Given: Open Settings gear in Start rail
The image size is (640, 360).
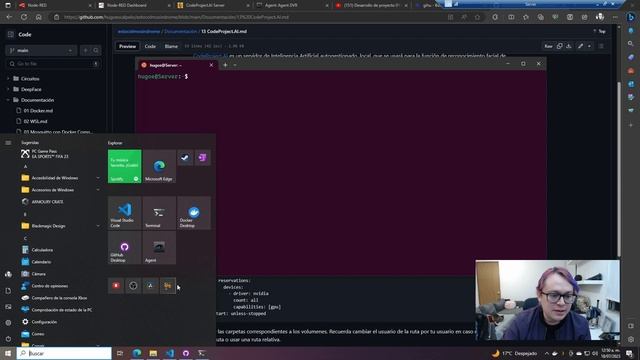Looking at the screenshot, I should [x=8, y=322].
